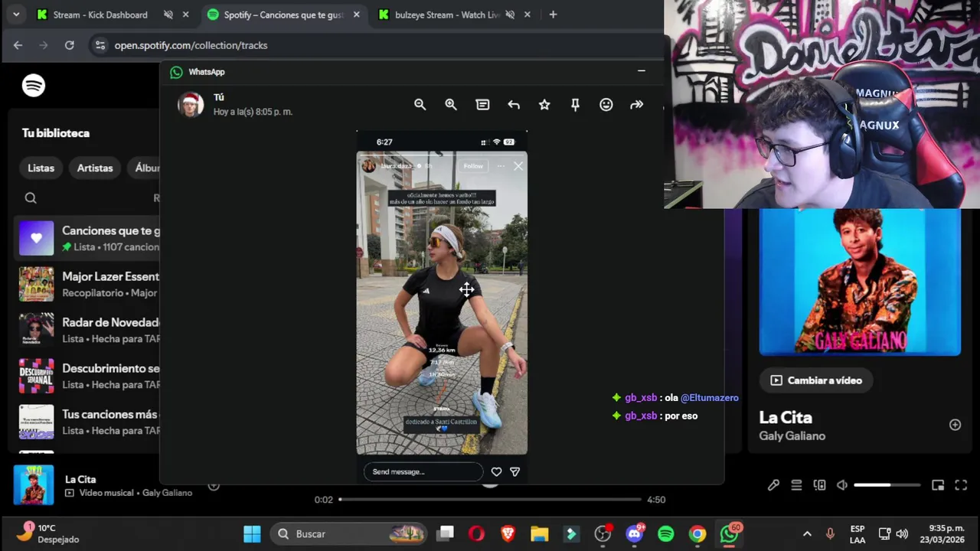The image size is (980, 551).
Task: Open WhatsApp from taskbar
Action: [730, 533]
